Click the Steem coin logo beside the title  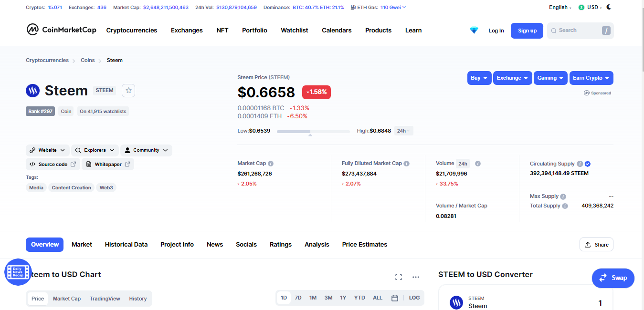click(33, 90)
